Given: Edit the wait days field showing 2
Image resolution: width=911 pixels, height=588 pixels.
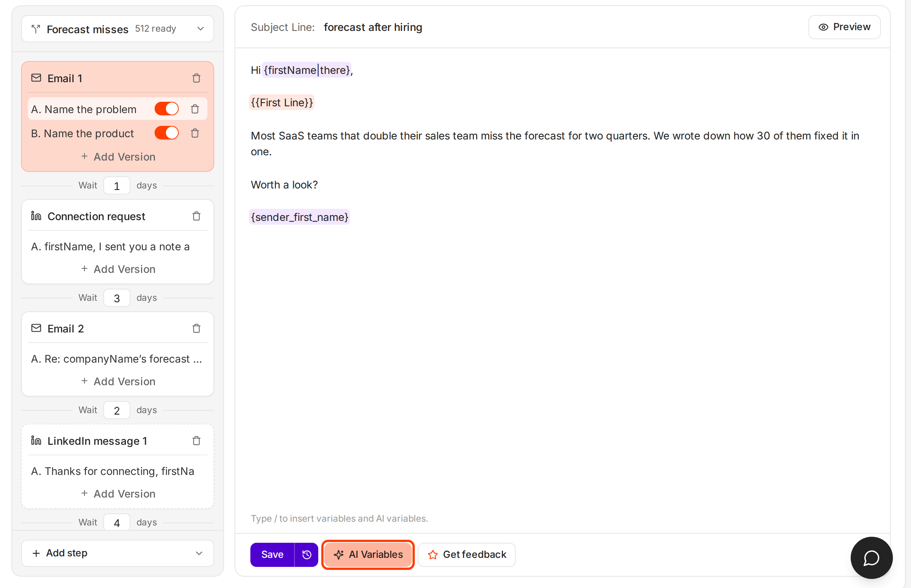Looking at the screenshot, I should click(117, 410).
